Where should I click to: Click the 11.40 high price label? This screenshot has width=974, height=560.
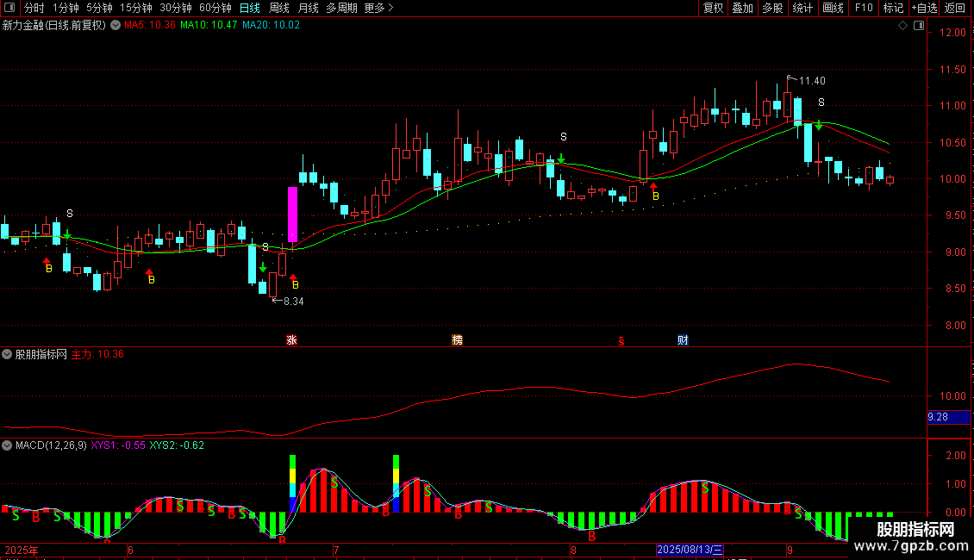click(x=812, y=81)
